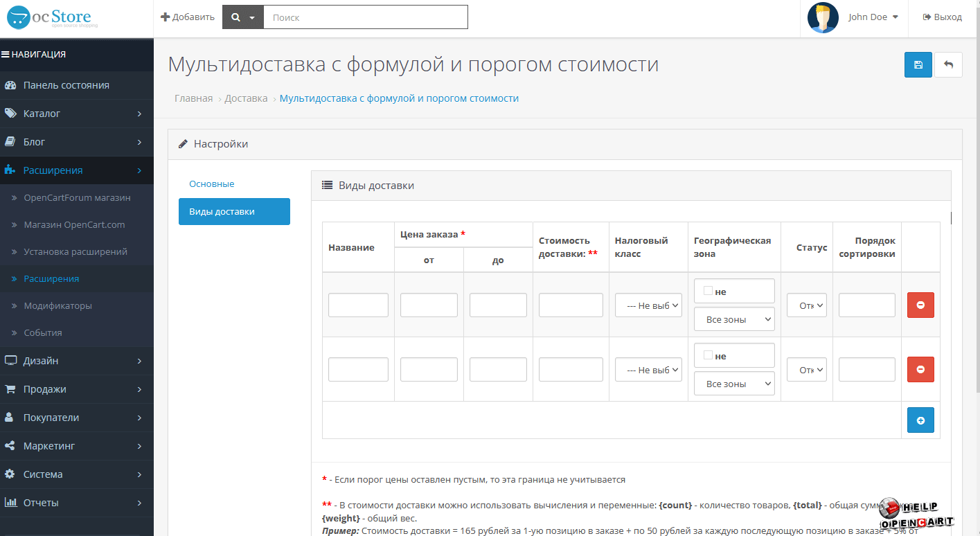Go to Главная breadcrumb
Image resolution: width=980 pixels, height=536 pixels.
click(194, 98)
